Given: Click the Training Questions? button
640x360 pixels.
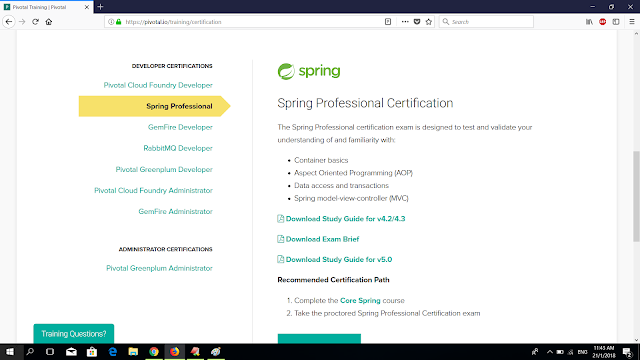Looking at the screenshot, I should 74,334.
